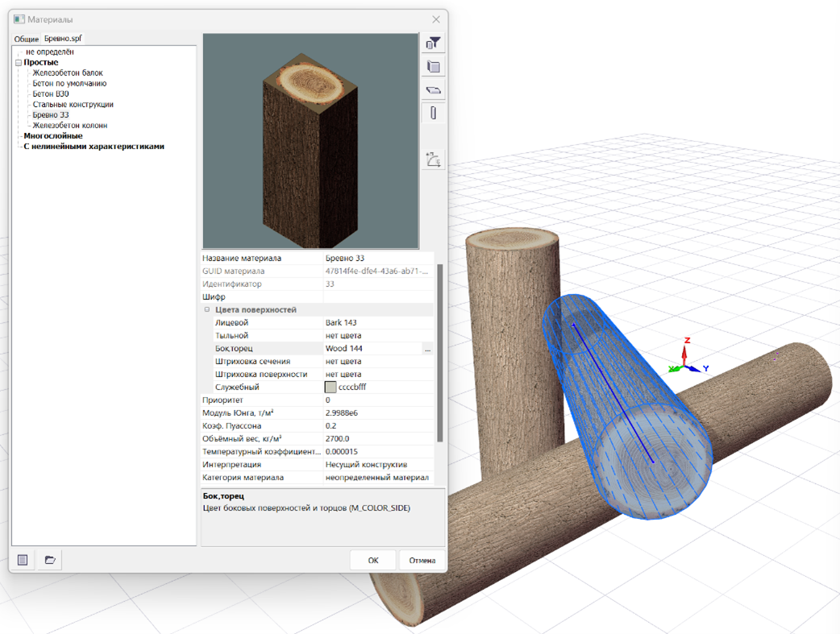840x634 pixels.
Task: Click the properties list vertical scrollbar
Action: pos(440,354)
